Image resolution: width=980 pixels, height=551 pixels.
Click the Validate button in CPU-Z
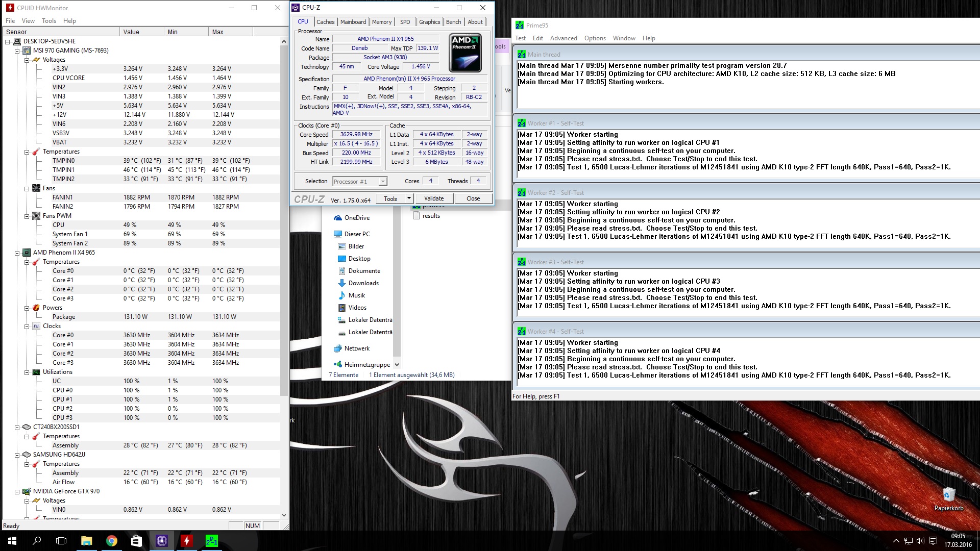434,198
